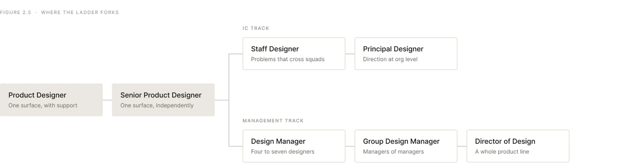This screenshot has height=168, width=644.
Task: Click 'Where the ladder forks' title
Action: click(80, 13)
